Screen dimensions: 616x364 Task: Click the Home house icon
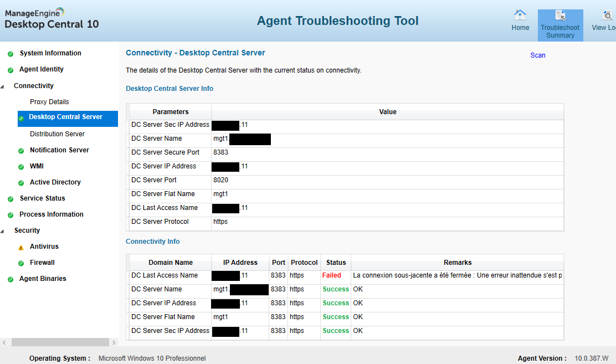point(520,15)
